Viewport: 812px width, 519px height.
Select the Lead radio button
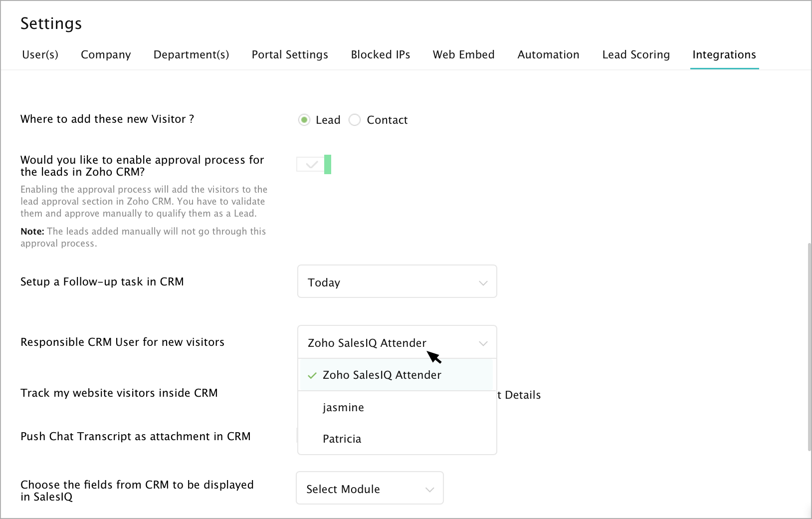304,120
